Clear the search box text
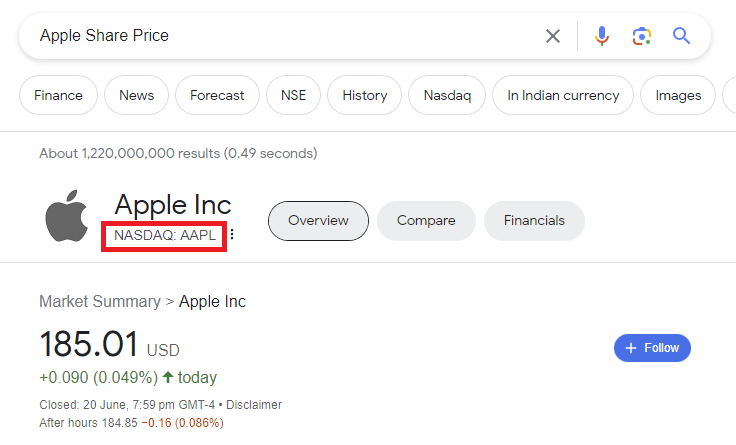 pos(553,36)
